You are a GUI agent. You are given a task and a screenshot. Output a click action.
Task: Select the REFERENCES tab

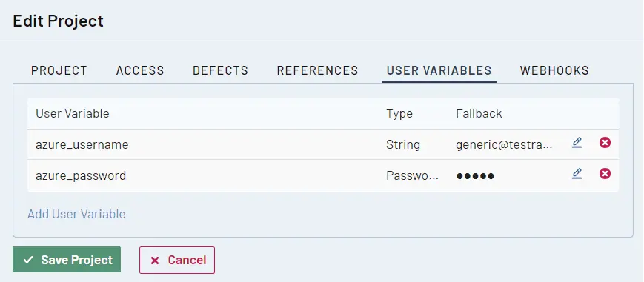pyautogui.click(x=317, y=70)
